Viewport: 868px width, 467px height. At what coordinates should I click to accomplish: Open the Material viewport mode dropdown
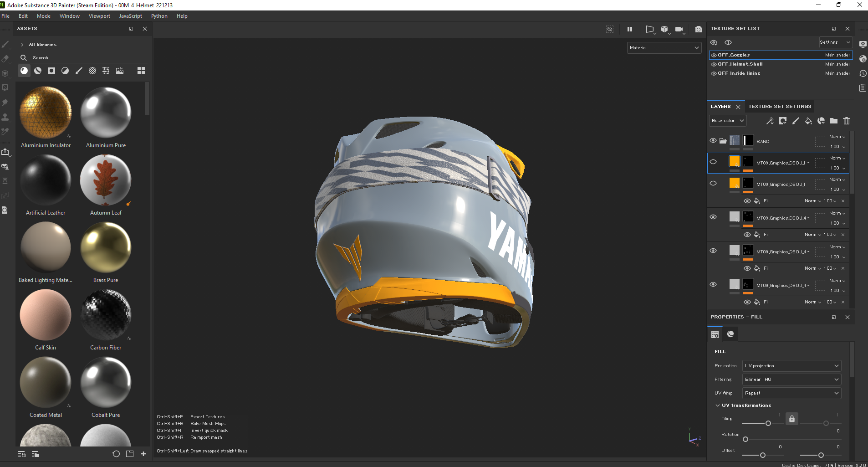tap(664, 47)
